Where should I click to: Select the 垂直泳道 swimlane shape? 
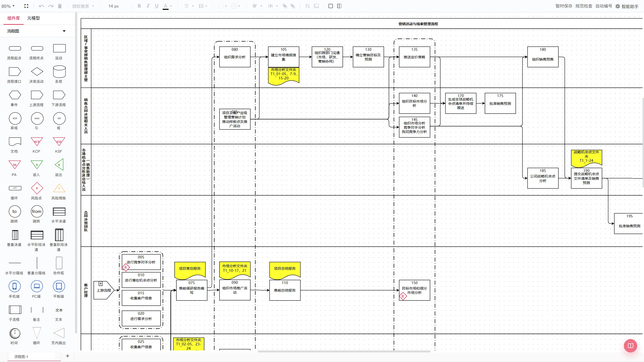pos(15,235)
